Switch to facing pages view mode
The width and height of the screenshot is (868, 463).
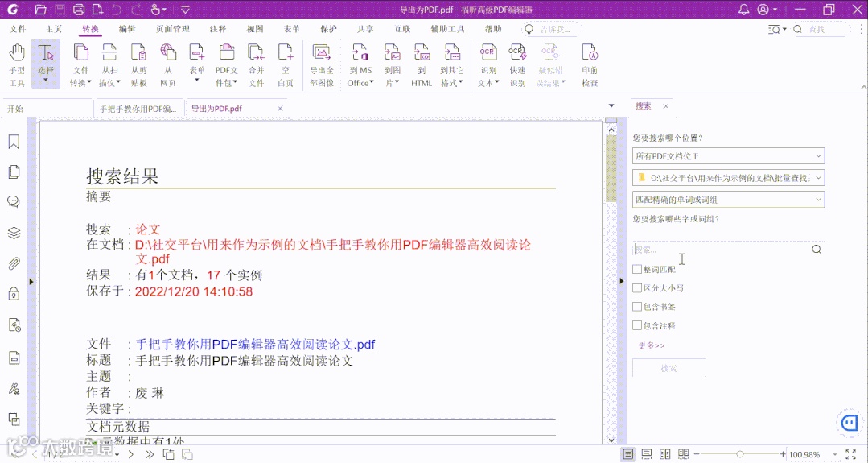[x=664, y=454]
